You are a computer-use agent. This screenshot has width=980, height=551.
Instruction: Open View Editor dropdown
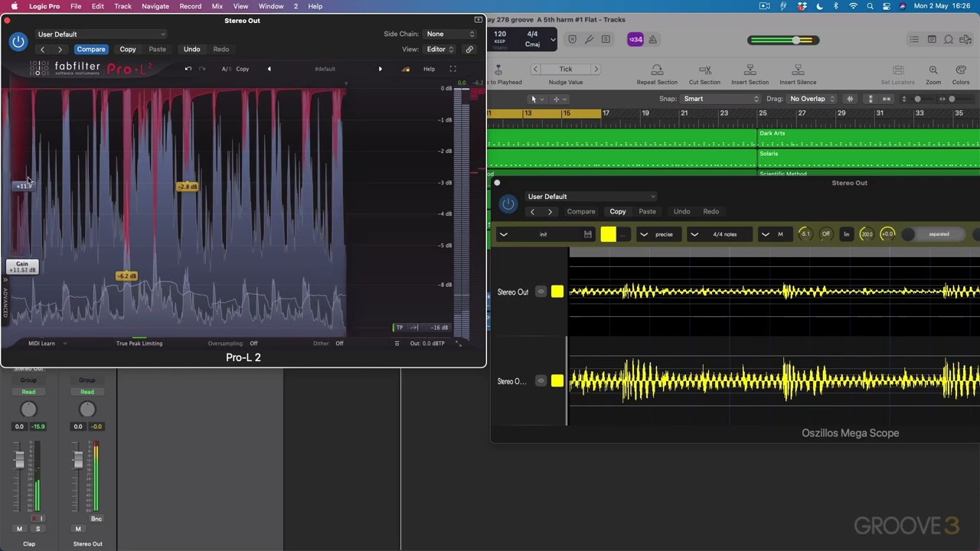(439, 49)
